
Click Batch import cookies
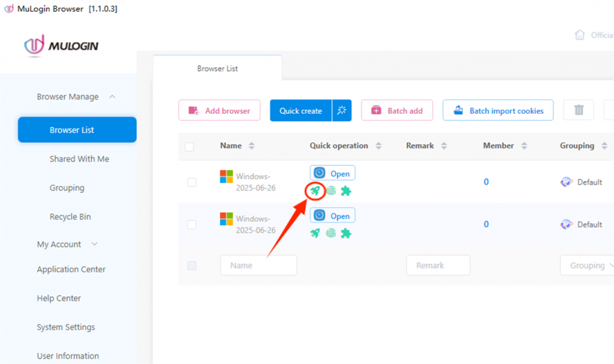(498, 110)
